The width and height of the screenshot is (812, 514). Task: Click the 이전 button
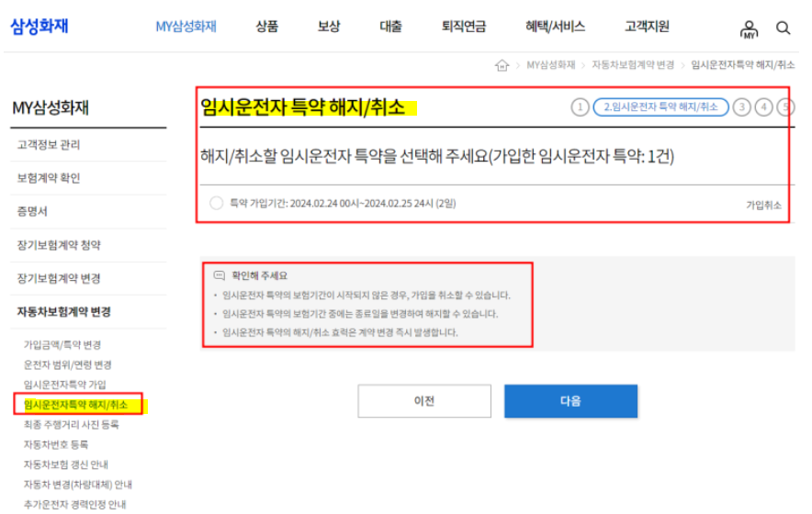click(424, 400)
